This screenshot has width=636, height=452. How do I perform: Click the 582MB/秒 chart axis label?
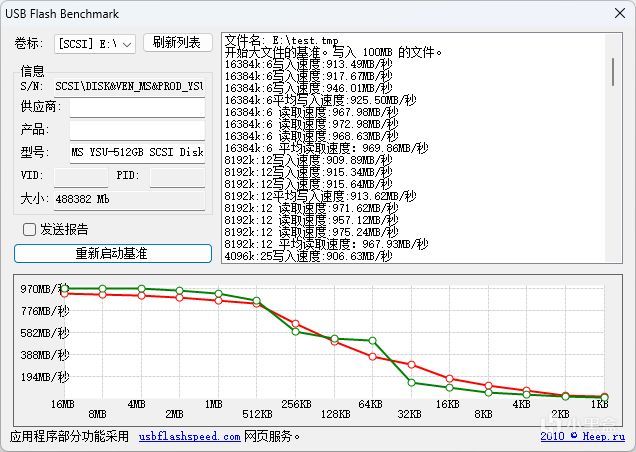pos(45,333)
